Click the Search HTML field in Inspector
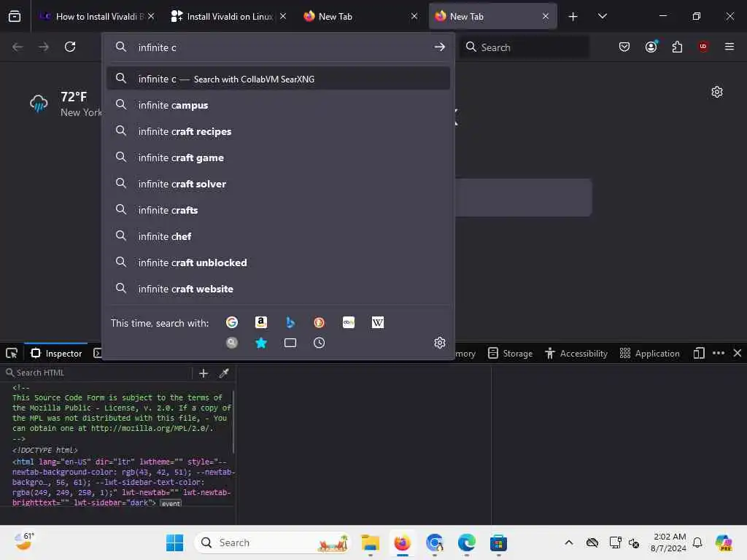This screenshot has height=560, width=747. click(x=98, y=373)
